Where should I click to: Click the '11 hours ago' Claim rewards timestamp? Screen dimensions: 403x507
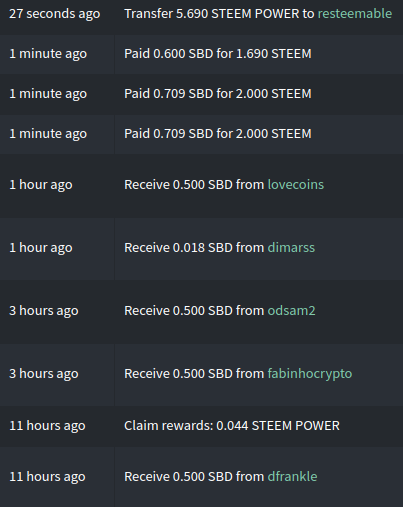point(47,426)
